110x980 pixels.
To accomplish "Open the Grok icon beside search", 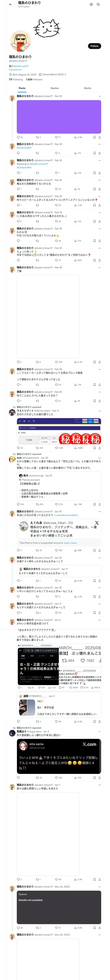I will pyautogui.click(x=91, y=5).
